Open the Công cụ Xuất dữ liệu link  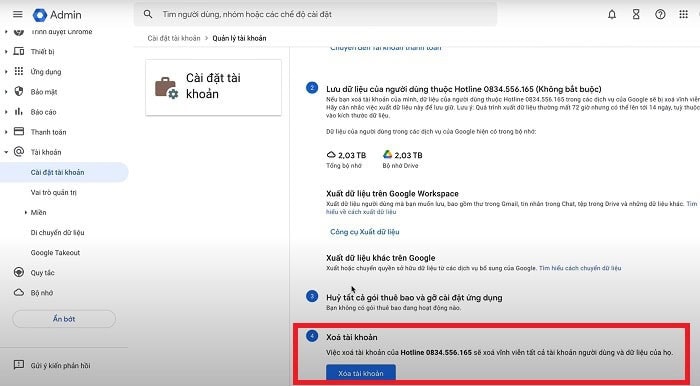point(365,232)
